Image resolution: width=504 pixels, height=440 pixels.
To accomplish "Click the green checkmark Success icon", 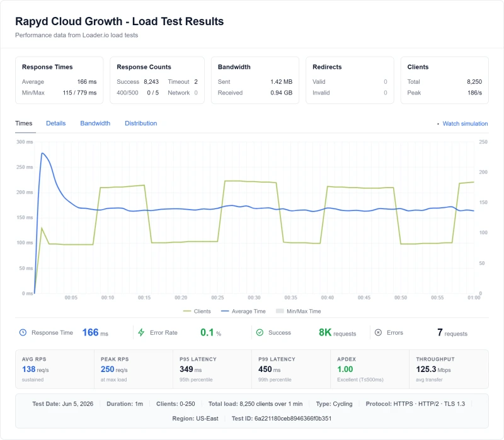I will coord(260,333).
